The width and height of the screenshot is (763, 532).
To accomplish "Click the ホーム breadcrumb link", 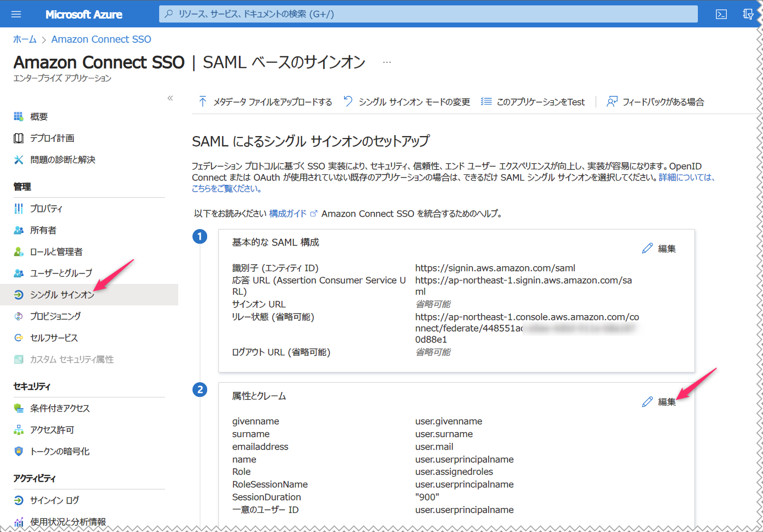I will [25, 39].
